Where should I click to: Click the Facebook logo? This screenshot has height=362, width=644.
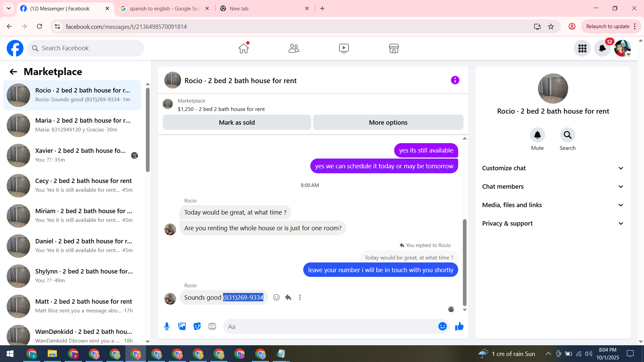pyautogui.click(x=15, y=48)
